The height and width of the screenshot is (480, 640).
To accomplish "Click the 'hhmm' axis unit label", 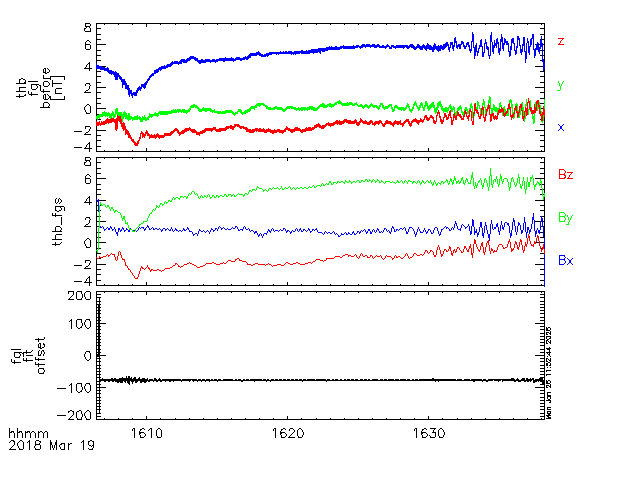I will [x=28, y=433].
